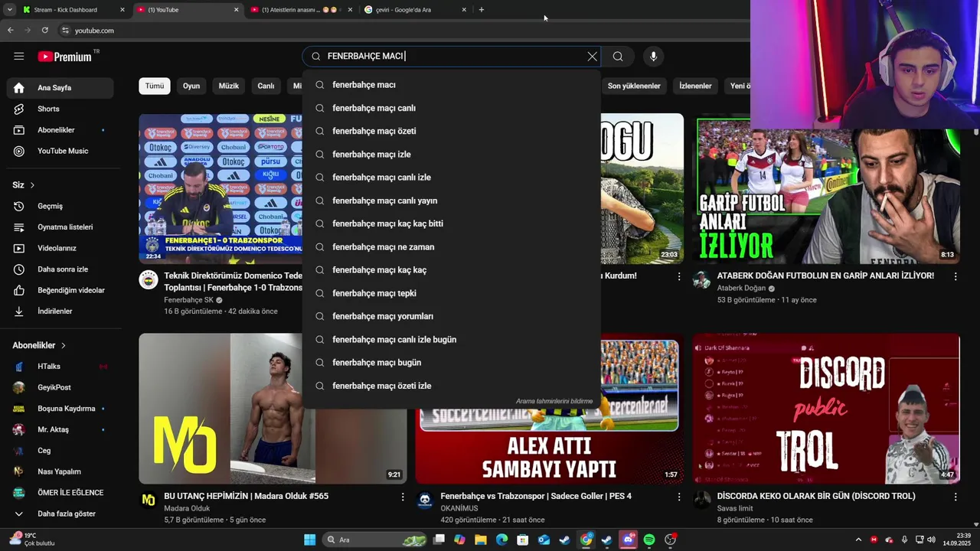980x551 pixels.
Task: Open the Domenico Tedesco press conference thumbnail
Action: click(220, 187)
